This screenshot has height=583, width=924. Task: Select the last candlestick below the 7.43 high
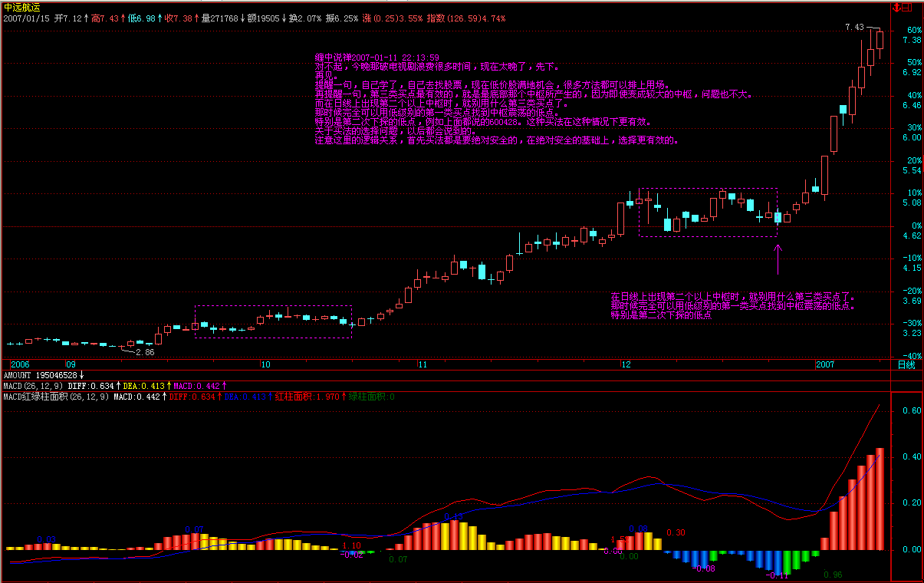pyautogui.click(x=880, y=40)
